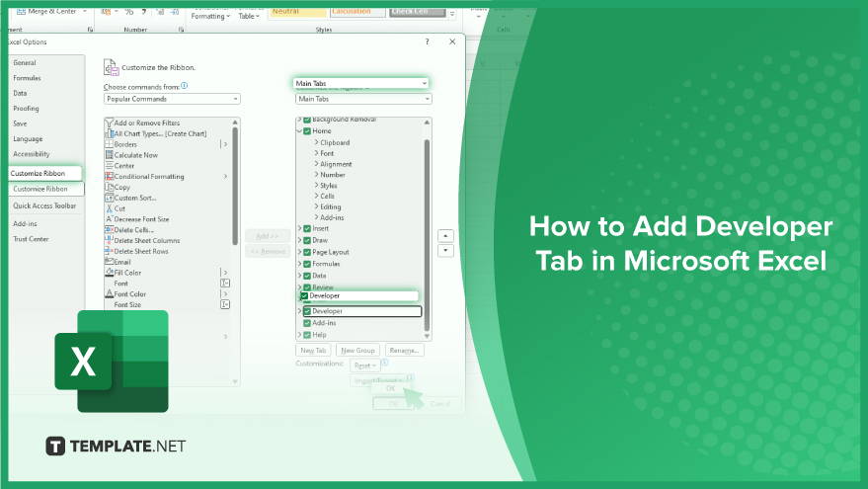The width and height of the screenshot is (868, 489).
Task: Open Accounting Number Format icon in ribbon
Action: click(107, 12)
